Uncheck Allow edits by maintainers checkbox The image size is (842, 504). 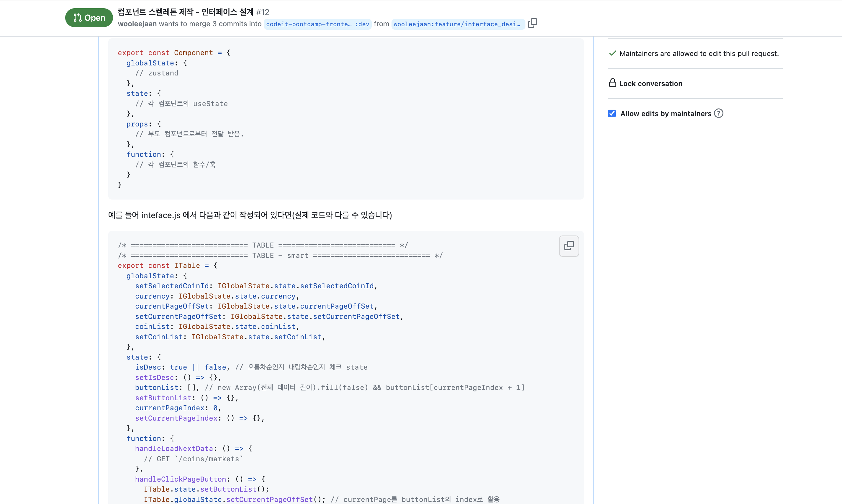coord(612,113)
